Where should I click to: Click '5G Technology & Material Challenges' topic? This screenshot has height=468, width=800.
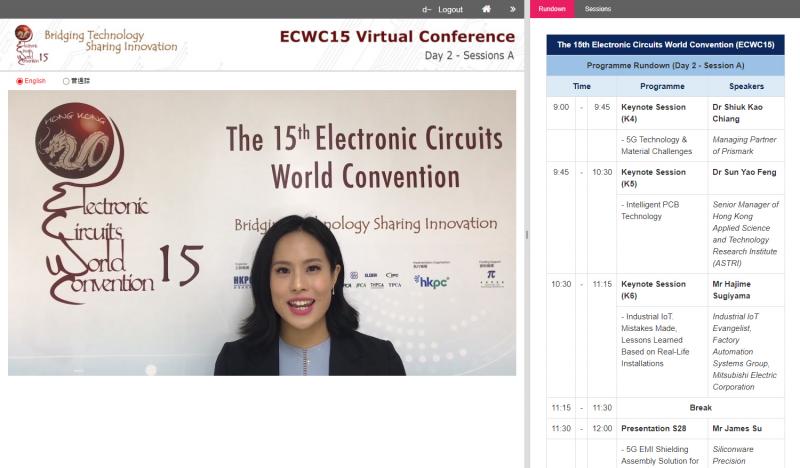(657, 145)
